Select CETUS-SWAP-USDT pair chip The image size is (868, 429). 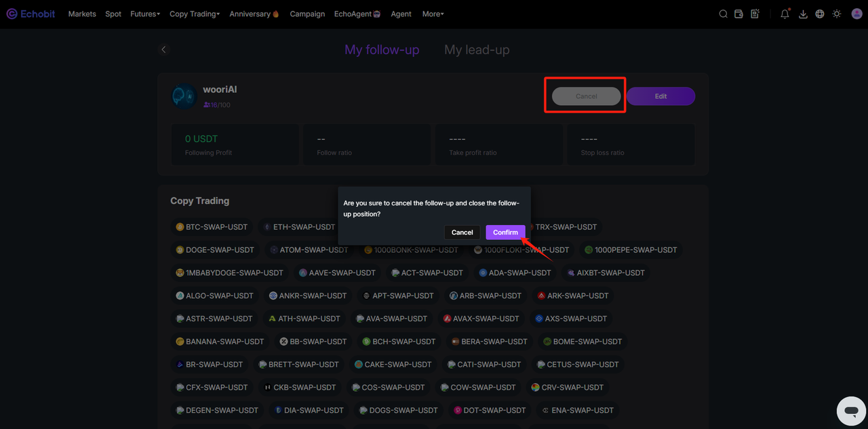577,365
